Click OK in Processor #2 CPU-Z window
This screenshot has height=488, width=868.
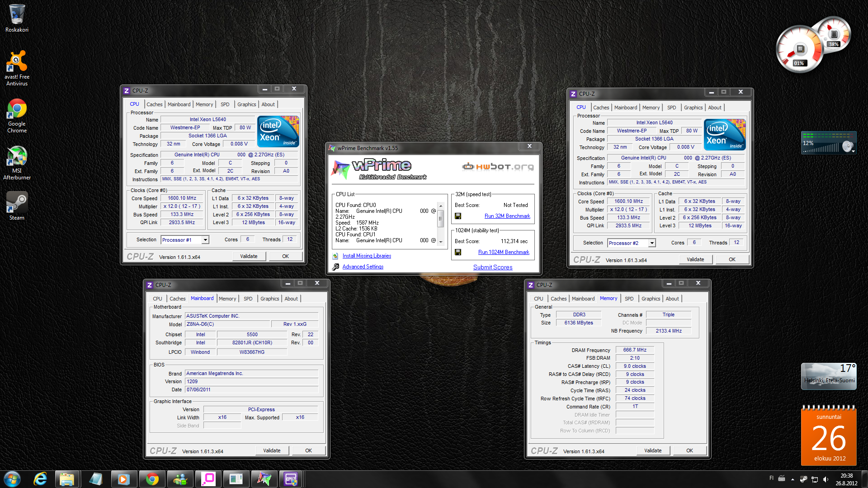[732, 259]
